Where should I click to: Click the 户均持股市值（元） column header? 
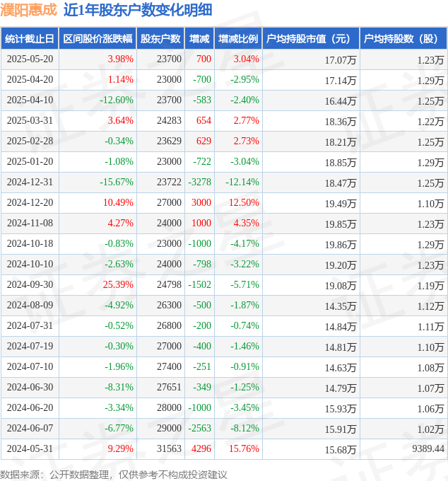point(311,39)
